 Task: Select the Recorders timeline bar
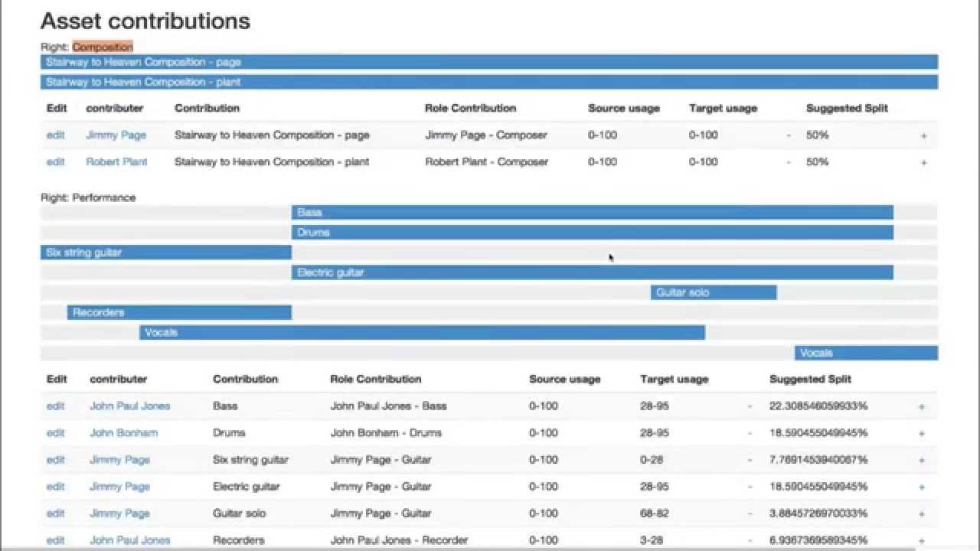coord(179,312)
